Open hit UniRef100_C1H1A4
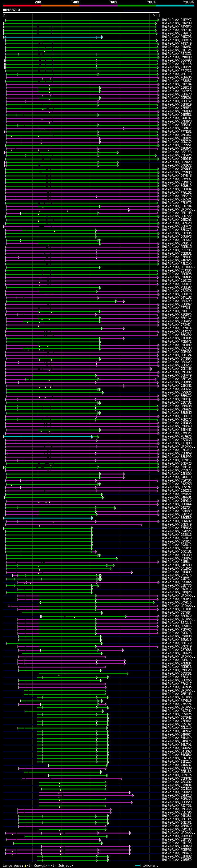This screenshot has width=197, height=868. point(177,84)
